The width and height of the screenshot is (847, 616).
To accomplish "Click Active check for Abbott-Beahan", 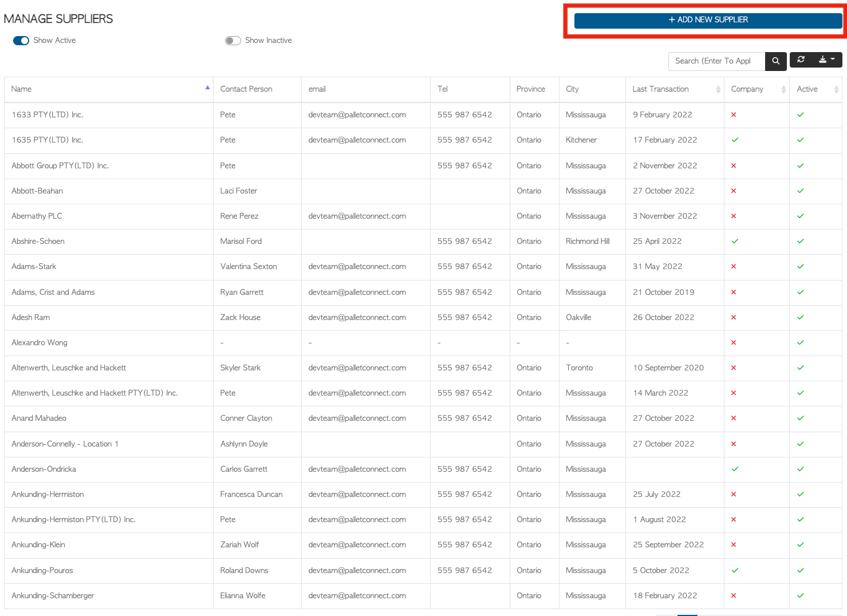I will (x=801, y=191).
